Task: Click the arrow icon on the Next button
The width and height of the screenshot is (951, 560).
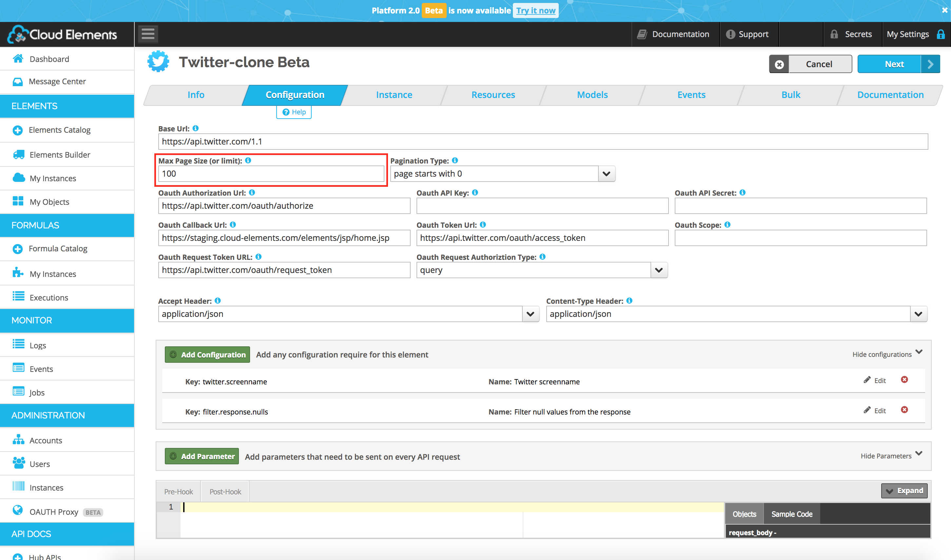Action: [930, 64]
